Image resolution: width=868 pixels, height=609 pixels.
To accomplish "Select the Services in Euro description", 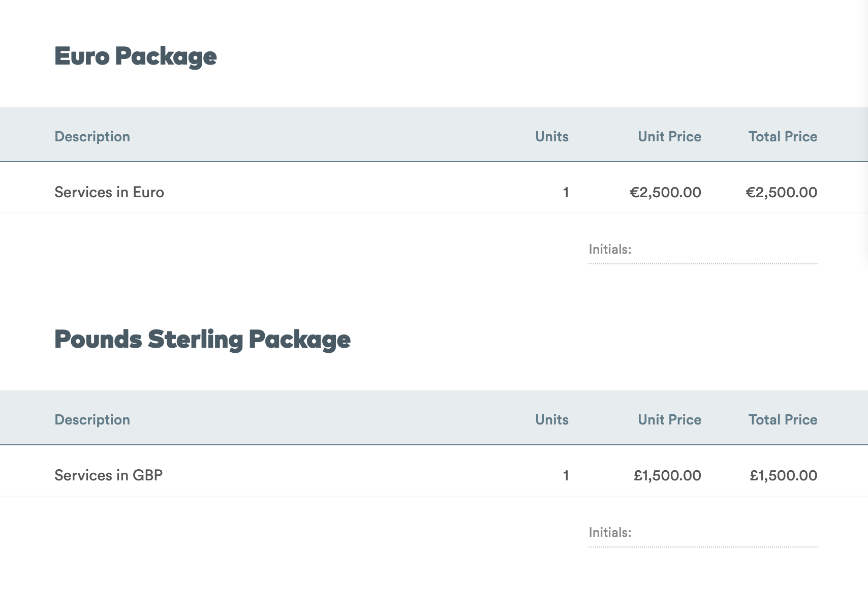I will pyautogui.click(x=109, y=192).
